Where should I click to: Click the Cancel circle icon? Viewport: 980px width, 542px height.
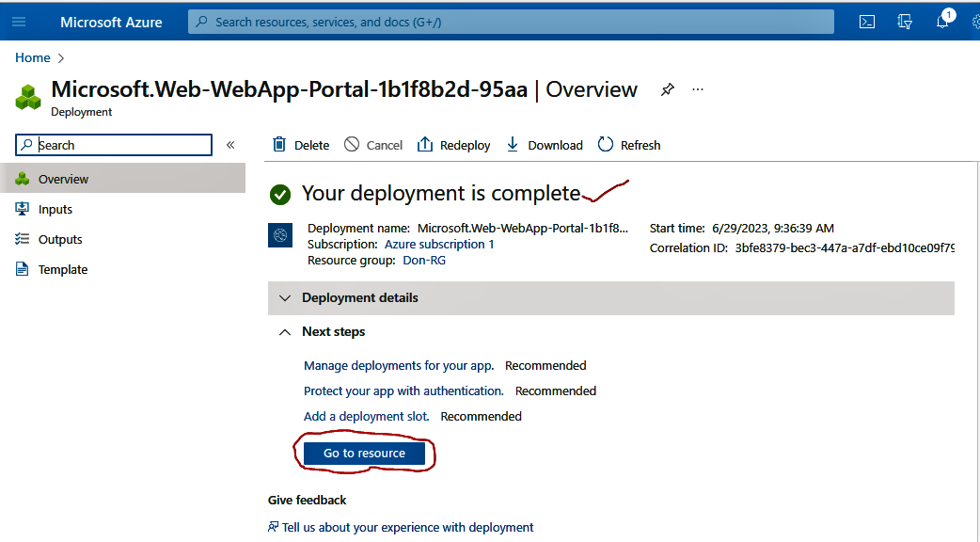[x=352, y=144]
